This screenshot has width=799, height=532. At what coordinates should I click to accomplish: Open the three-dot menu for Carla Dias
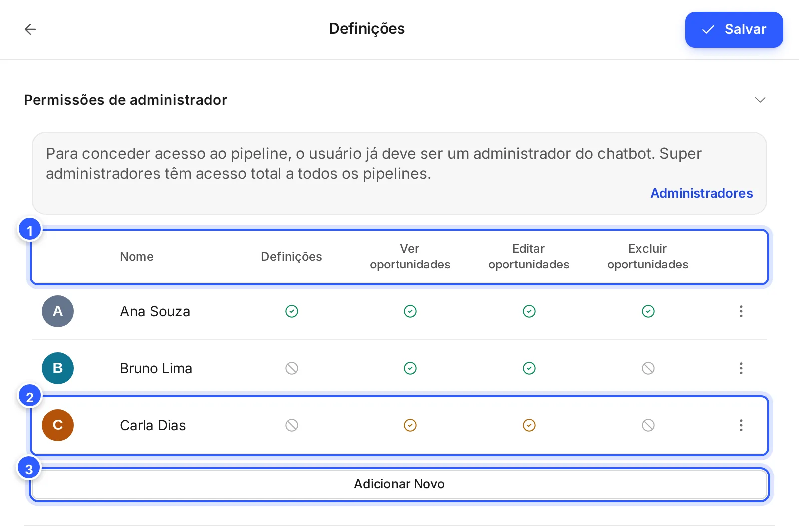[741, 425]
